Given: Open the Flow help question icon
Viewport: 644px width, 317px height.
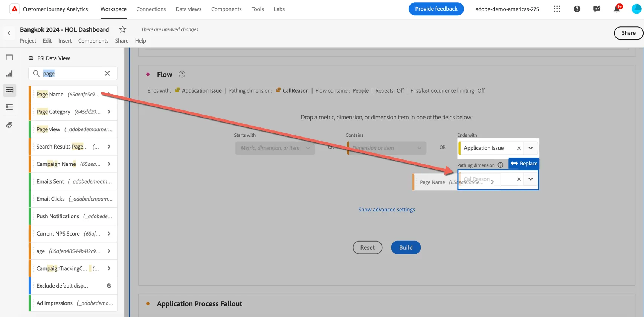Looking at the screenshot, I should pyautogui.click(x=182, y=74).
